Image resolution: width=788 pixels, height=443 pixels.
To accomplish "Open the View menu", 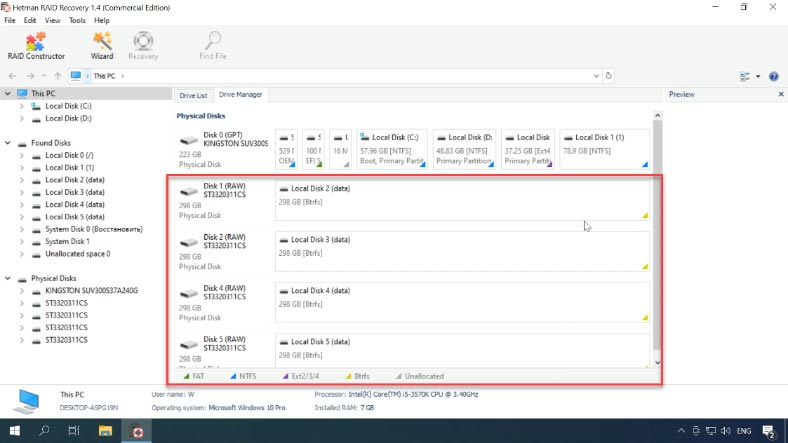I will (x=52, y=21).
